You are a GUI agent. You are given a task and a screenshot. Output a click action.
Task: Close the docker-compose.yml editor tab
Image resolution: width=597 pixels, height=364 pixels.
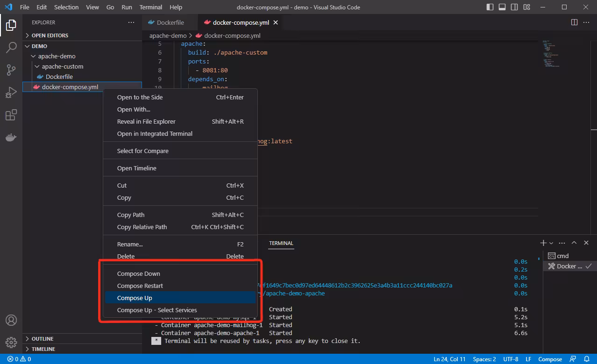tap(276, 22)
